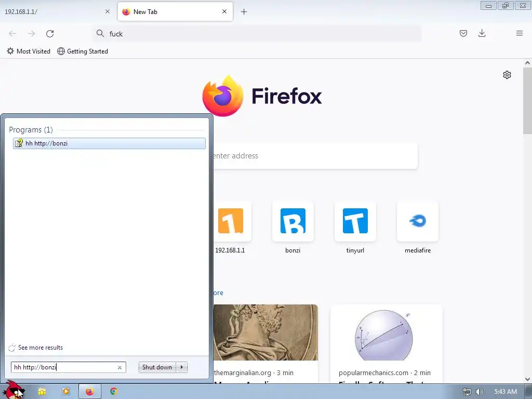Image resolution: width=532 pixels, height=399 pixels.
Task: Open the media player taskbar icon
Action: [66, 391]
